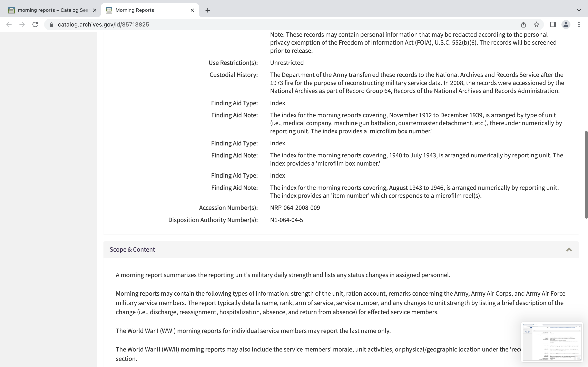588x367 pixels.
Task: Click the browser back arrow
Action: (9, 24)
